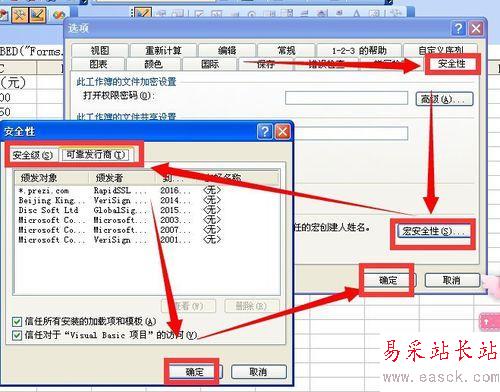
Task: Click the 2001... expiry date cell
Action: (x=175, y=240)
